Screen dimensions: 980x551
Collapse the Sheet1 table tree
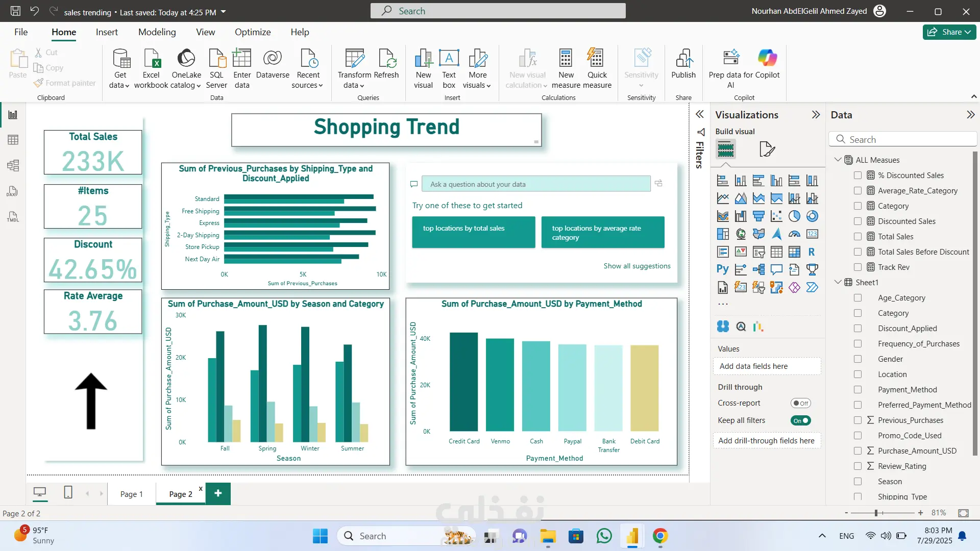(838, 282)
